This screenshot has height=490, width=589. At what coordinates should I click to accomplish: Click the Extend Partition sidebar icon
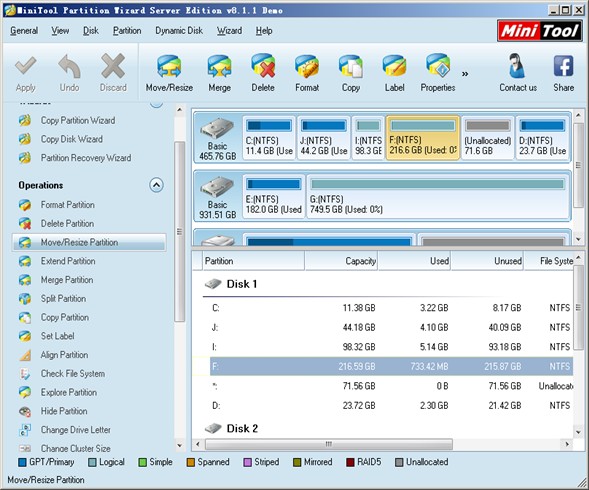tap(25, 261)
